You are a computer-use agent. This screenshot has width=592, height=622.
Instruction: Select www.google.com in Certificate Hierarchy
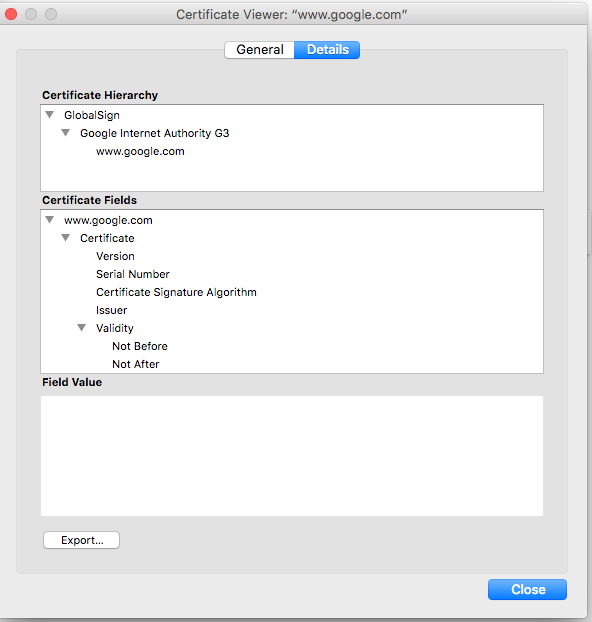140,152
